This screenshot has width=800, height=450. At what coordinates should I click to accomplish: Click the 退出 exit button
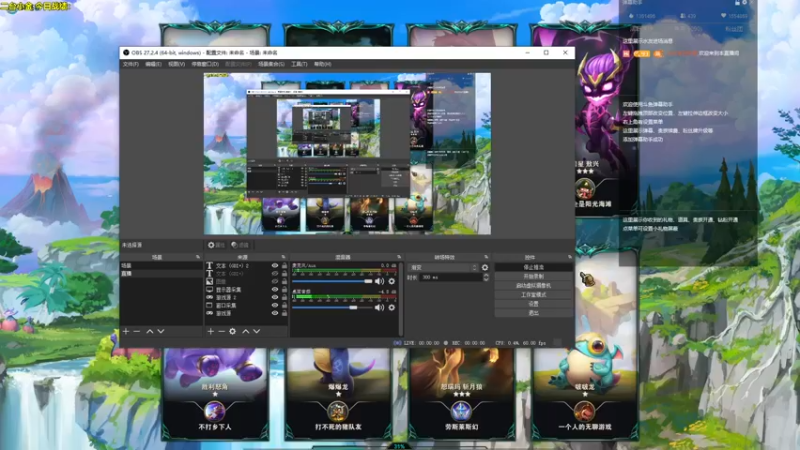(533, 313)
